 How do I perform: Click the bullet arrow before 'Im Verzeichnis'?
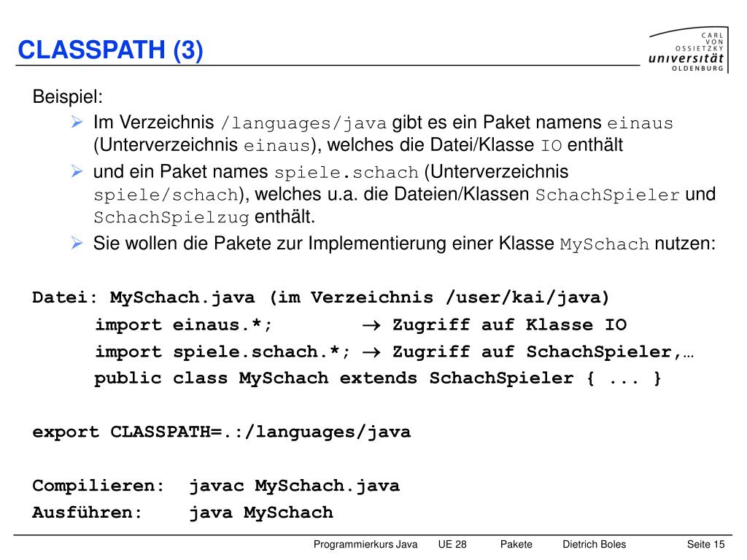click(x=77, y=122)
